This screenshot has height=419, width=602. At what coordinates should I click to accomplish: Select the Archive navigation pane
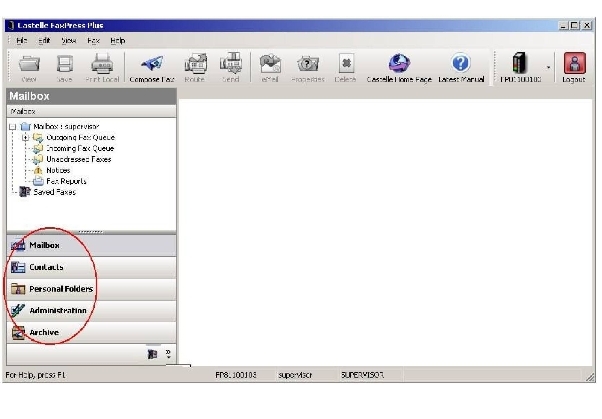tap(44, 332)
